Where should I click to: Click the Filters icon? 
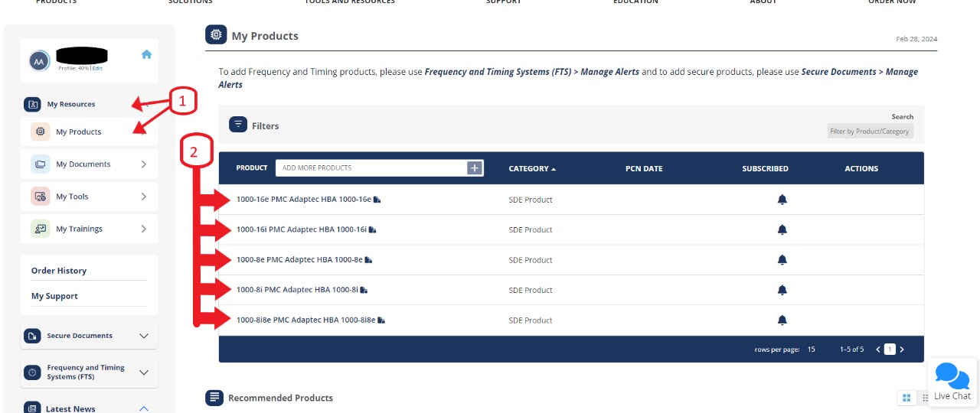[x=238, y=125]
